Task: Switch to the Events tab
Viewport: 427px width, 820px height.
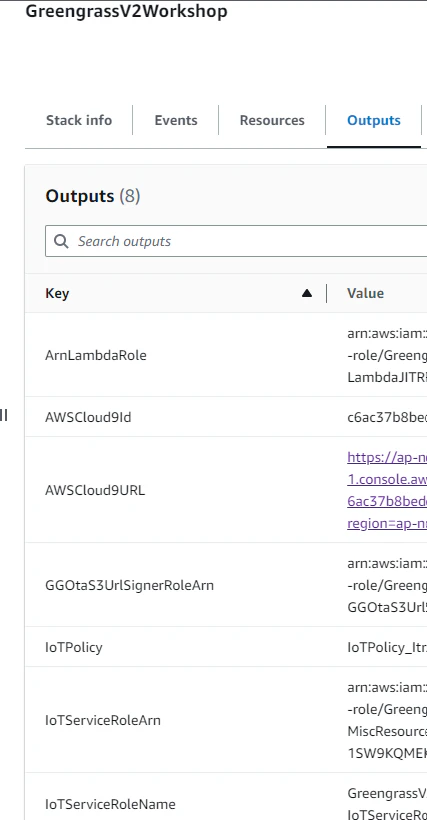Action: (x=176, y=120)
